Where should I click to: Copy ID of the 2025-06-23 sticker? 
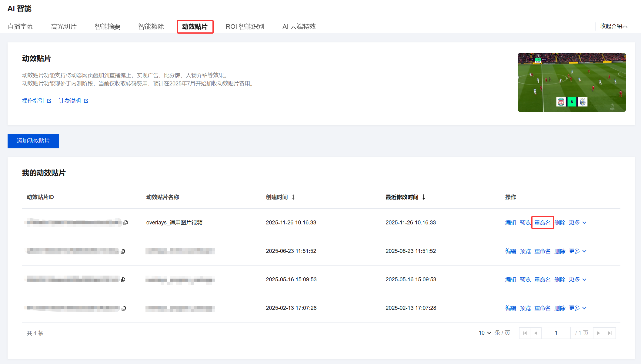pos(123,251)
